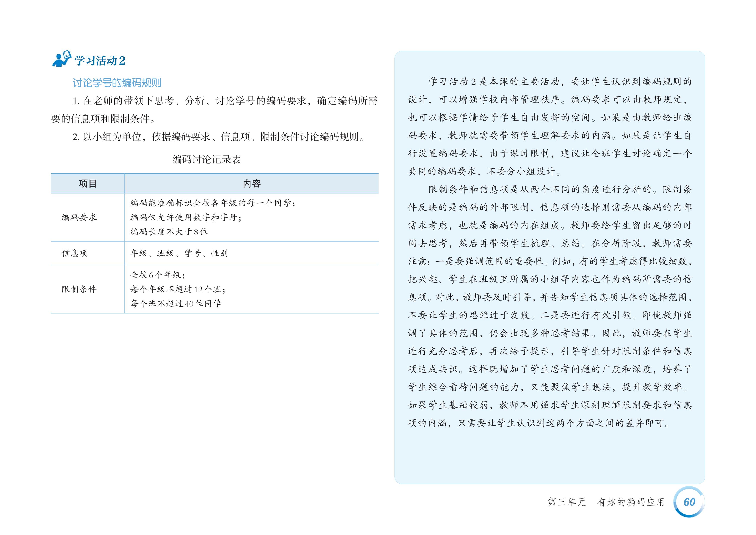Image resolution: width=756 pixels, height=535 pixels.
Task: Click the page number 60 circle
Action: pyautogui.click(x=689, y=502)
